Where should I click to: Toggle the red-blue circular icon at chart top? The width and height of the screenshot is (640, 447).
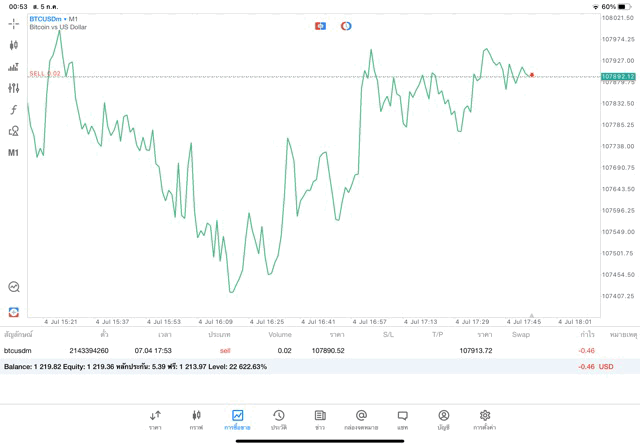click(346, 25)
